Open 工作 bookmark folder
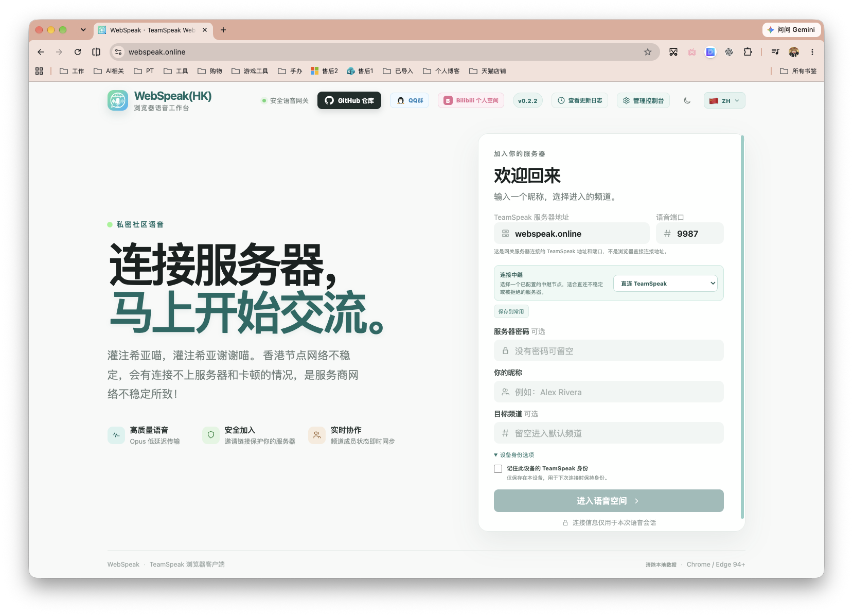 tap(72, 71)
